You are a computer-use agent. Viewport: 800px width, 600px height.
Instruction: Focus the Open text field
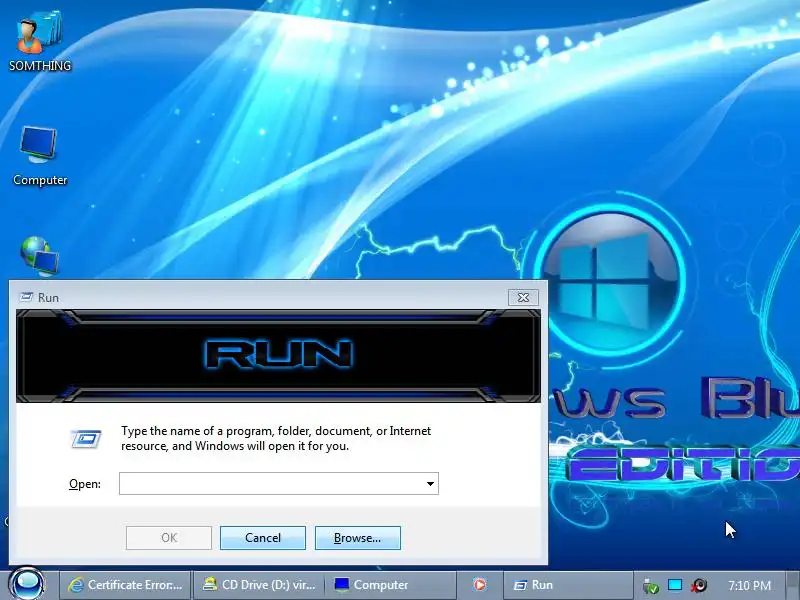point(271,484)
